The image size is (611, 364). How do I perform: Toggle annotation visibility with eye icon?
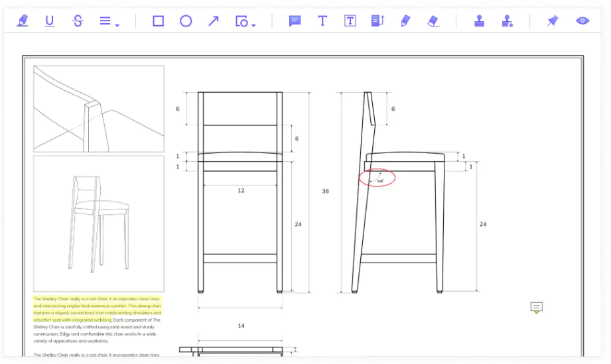pos(582,21)
